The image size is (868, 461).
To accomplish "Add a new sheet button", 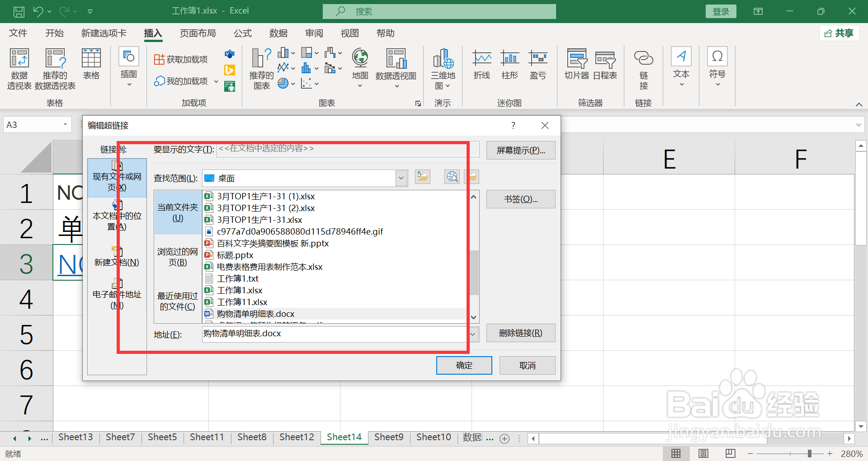I will tap(505, 438).
